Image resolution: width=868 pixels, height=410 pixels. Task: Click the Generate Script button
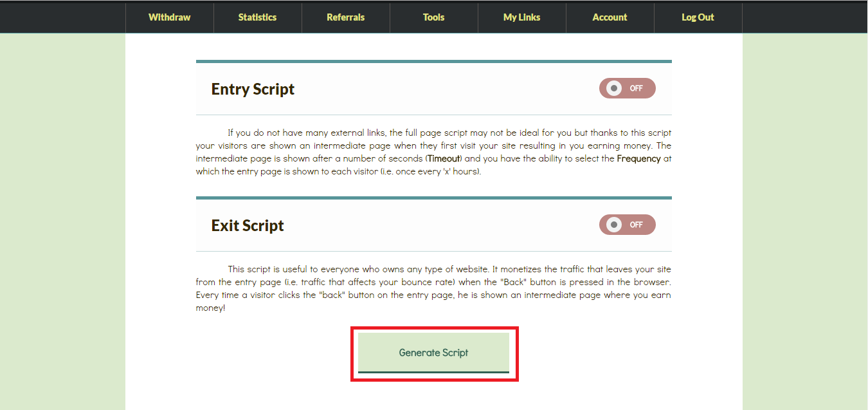(x=434, y=353)
